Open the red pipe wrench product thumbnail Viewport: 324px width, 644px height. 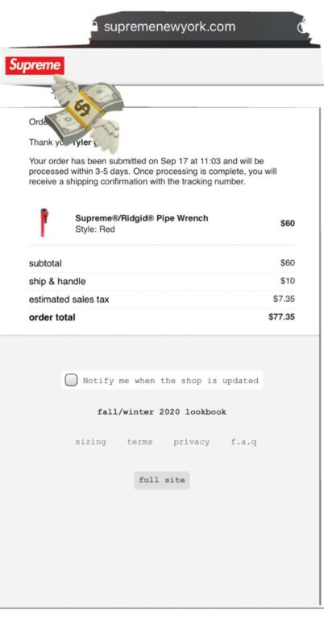pyautogui.click(x=44, y=223)
